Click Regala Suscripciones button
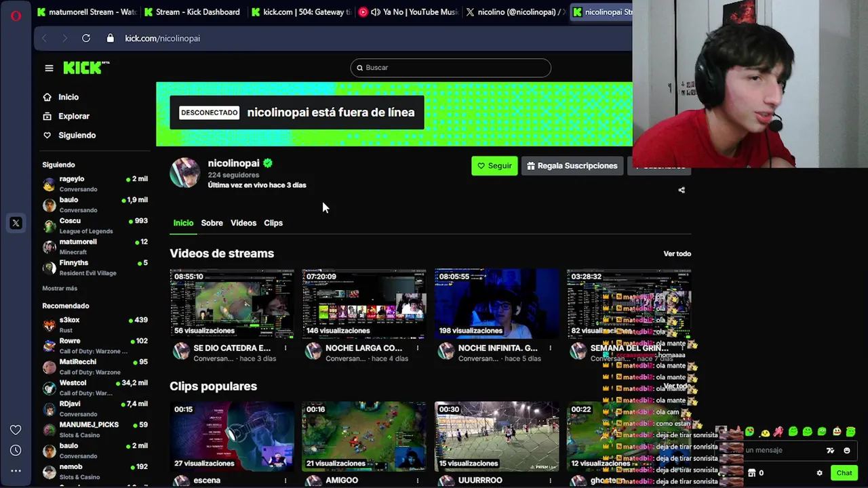 tap(572, 165)
